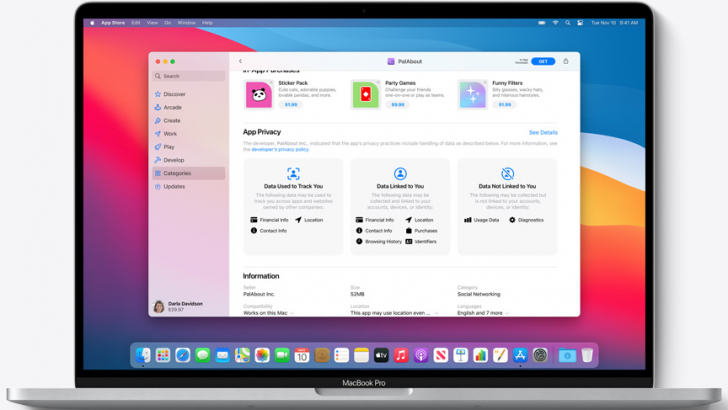Click the Data Linked to You icon
Screen dimensions: 728x410
point(400,174)
